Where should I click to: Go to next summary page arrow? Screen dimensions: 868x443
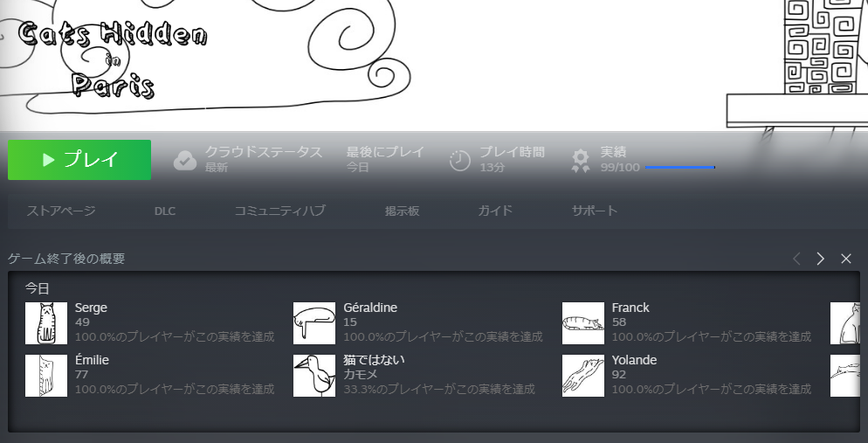click(x=820, y=259)
